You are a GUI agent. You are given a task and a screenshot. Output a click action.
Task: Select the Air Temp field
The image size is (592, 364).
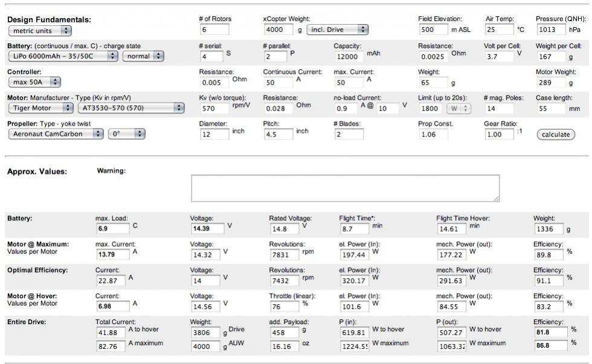tap(499, 30)
